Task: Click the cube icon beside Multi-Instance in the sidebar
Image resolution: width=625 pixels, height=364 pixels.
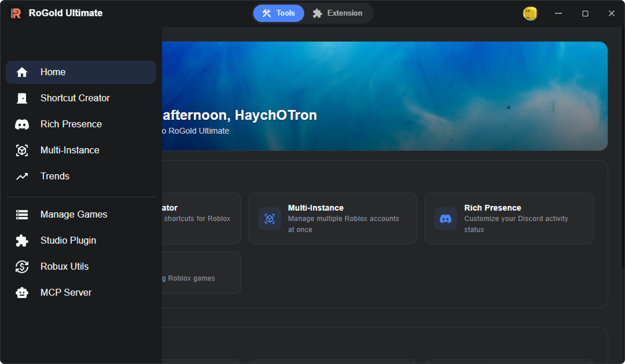Action: (22, 150)
